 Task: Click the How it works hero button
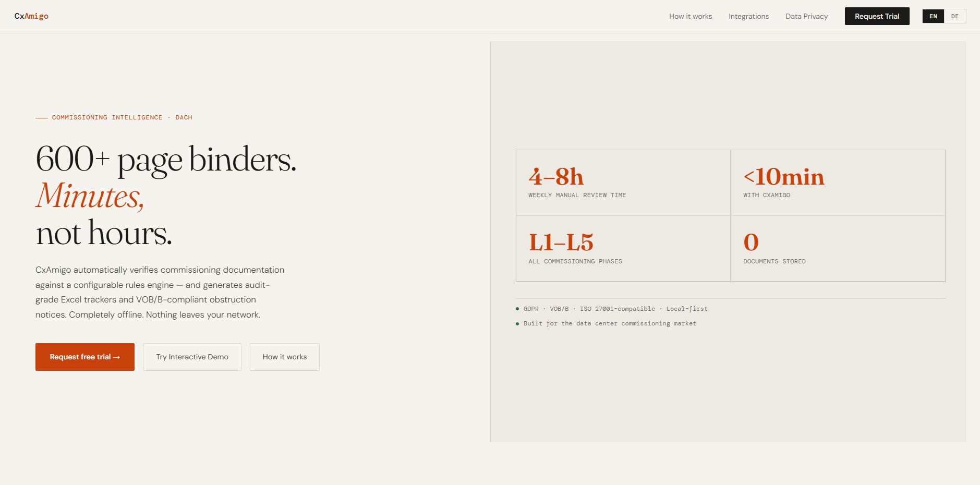click(x=284, y=357)
